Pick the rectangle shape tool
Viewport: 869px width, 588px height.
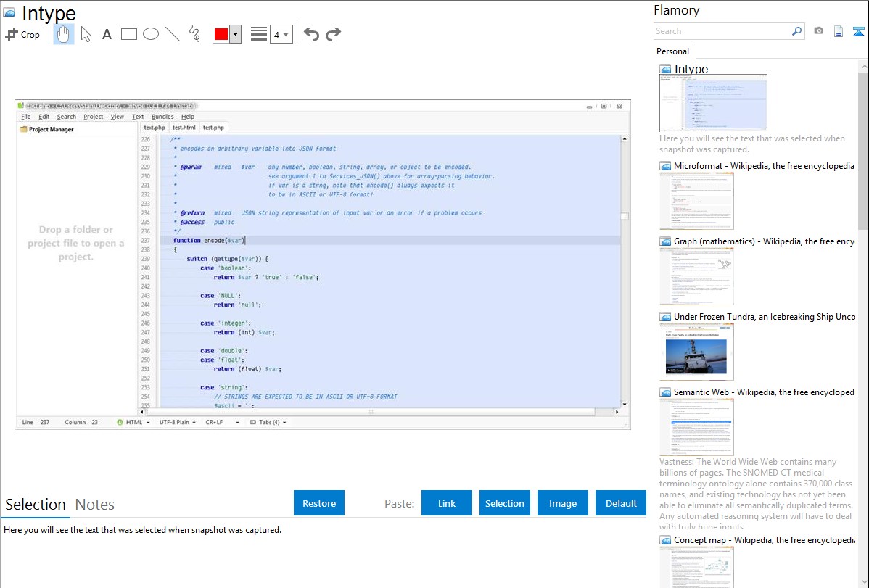(x=128, y=34)
